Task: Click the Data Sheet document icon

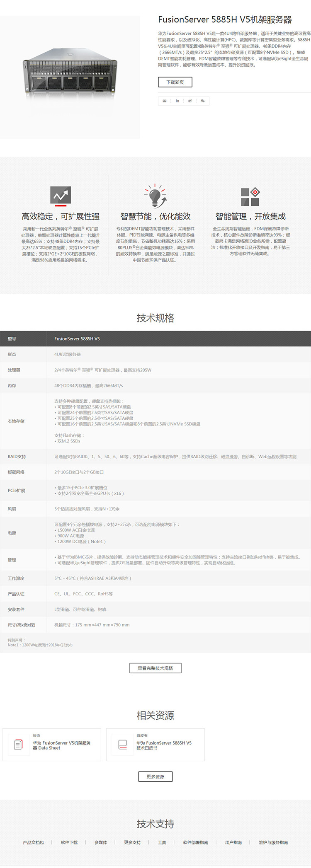Action: [x=19, y=745]
